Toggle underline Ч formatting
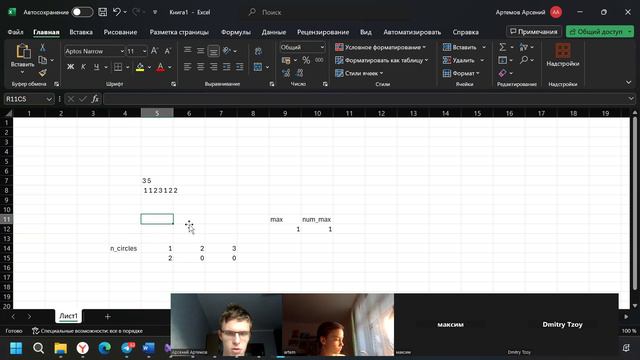Image resolution: width=640 pixels, height=360 pixels. (x=96, y=67)
